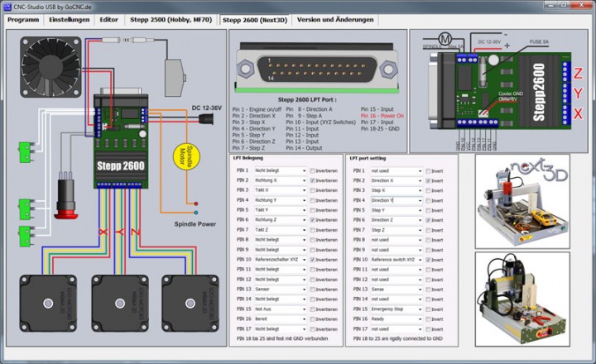Viewport: 596px width, 364px height.
Task: Open the Programm tab
Action: (x=23, y=20)
